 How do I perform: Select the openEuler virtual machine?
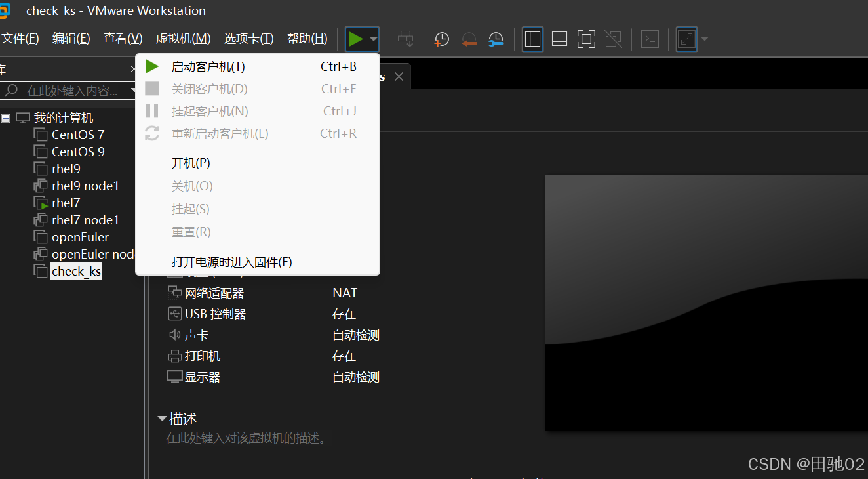pos(80,237)
